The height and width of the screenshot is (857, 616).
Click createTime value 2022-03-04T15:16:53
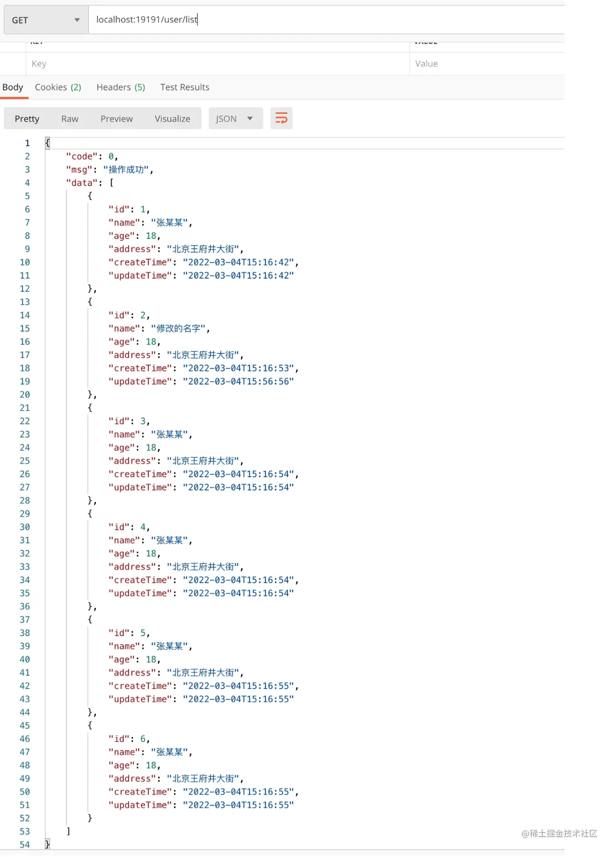pos(238,368)
